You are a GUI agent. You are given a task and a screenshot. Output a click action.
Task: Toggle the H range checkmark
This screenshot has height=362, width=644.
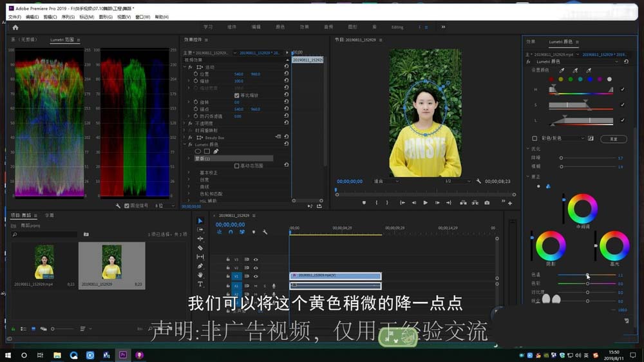tap(622, 89)
